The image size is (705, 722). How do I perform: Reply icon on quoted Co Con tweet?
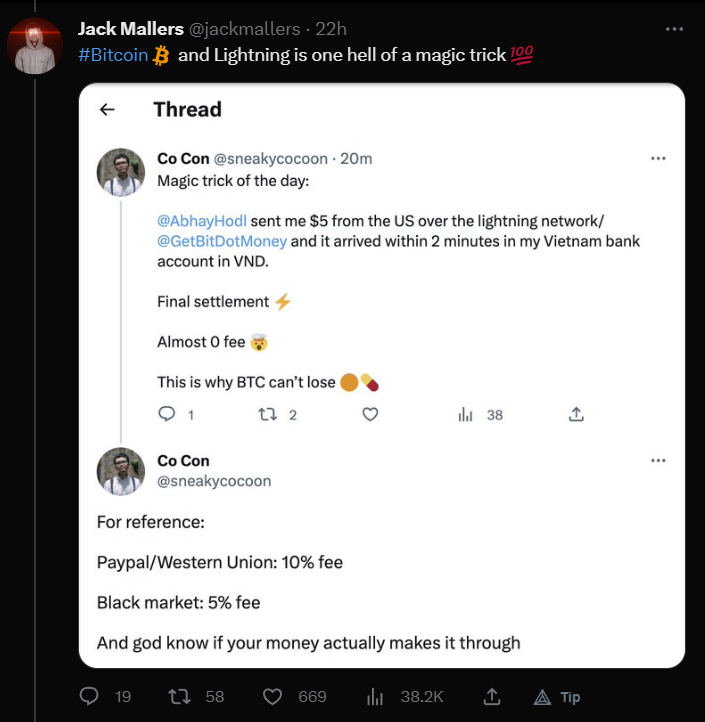point(167,414)
